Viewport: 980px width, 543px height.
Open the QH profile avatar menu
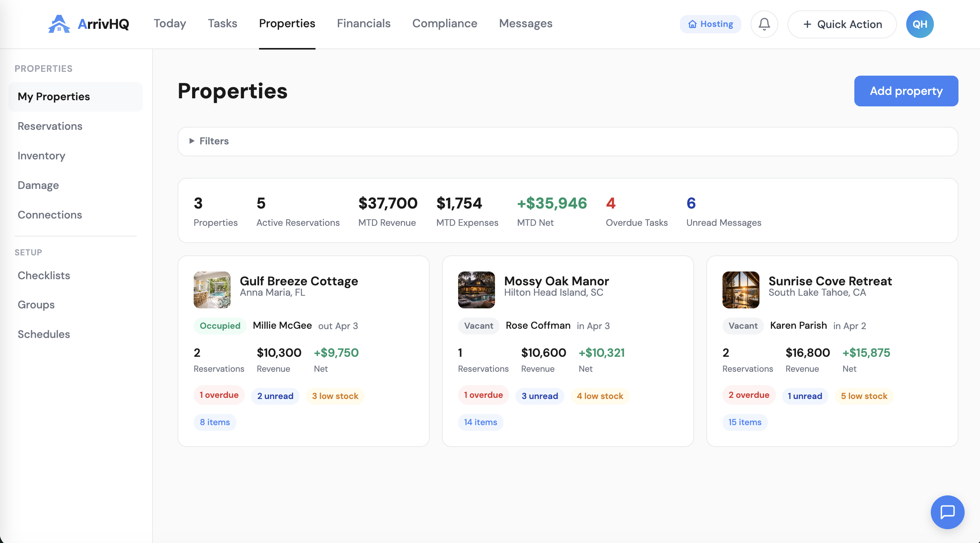[x=919, y=24]
